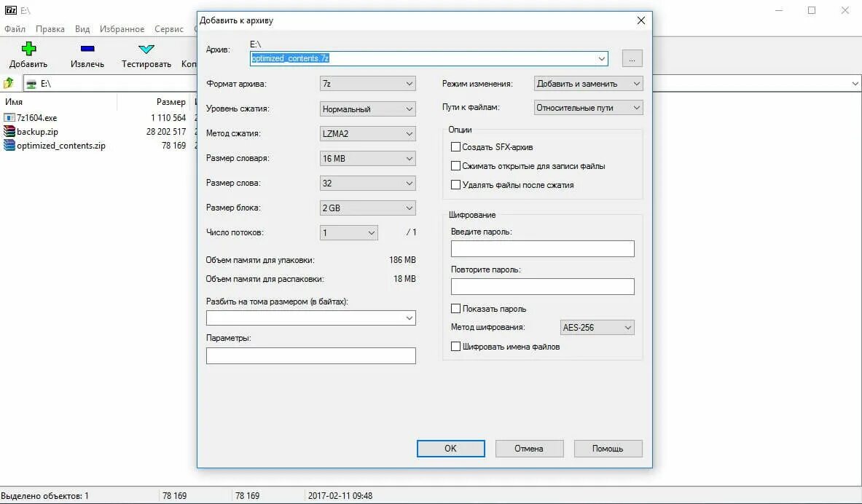This screenshot has width=862, height=504.
Task: Open the Правка menu
Action: click(x=50, y=29)
